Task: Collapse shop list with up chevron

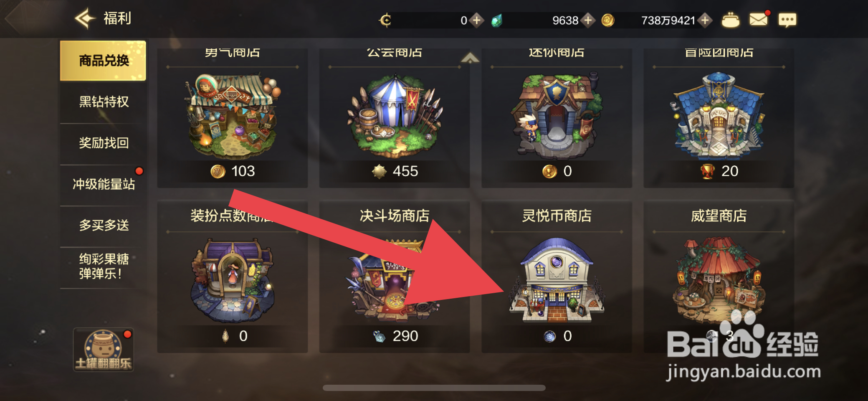Action: [470, 58]
